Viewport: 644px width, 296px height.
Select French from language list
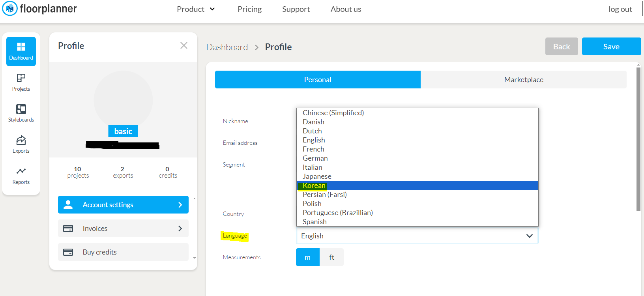(x=417, y=149)
